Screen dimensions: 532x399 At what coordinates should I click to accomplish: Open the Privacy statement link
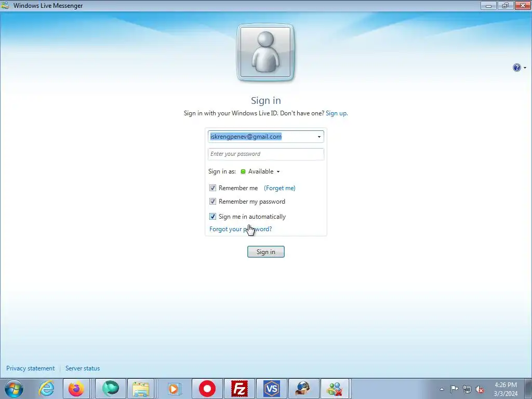[31, 368]
